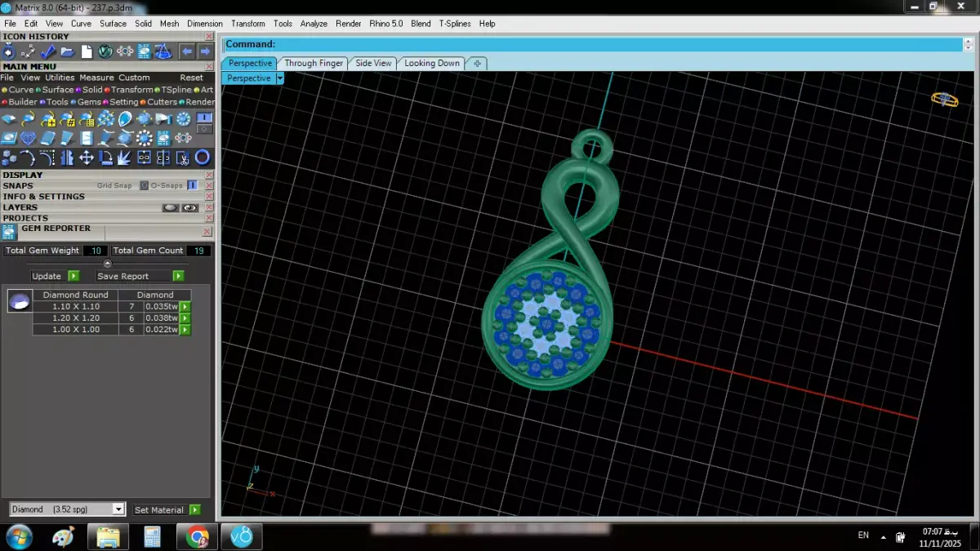The width and height of the screenshot is (980, 551).
Task: Open the T-Splines menu in menu bar
Action: tap(455, 24)
